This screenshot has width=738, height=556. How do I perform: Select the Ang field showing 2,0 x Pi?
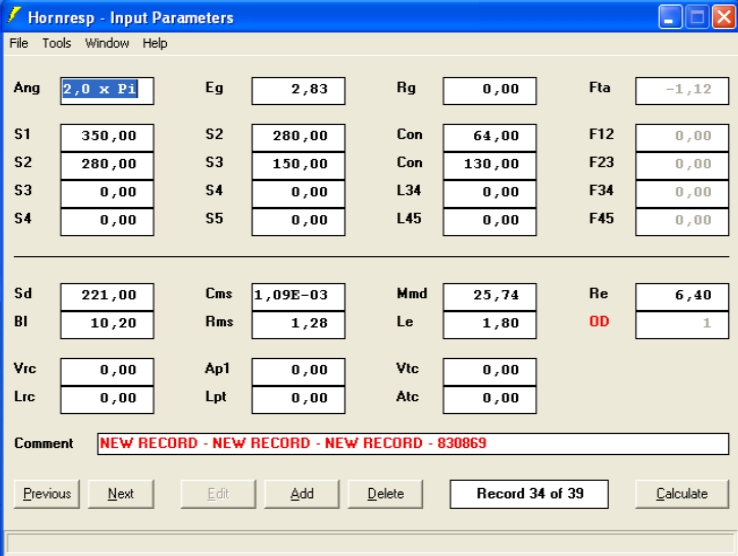[x=107, y=90]
